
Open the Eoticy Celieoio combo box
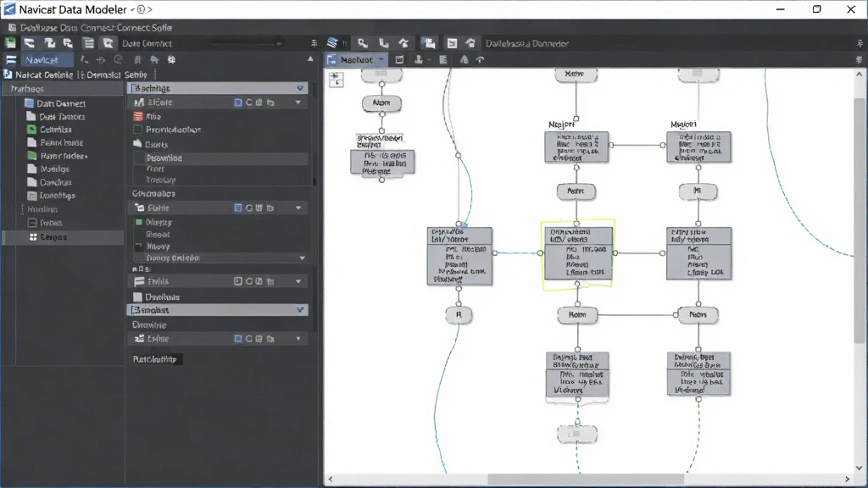223,258
